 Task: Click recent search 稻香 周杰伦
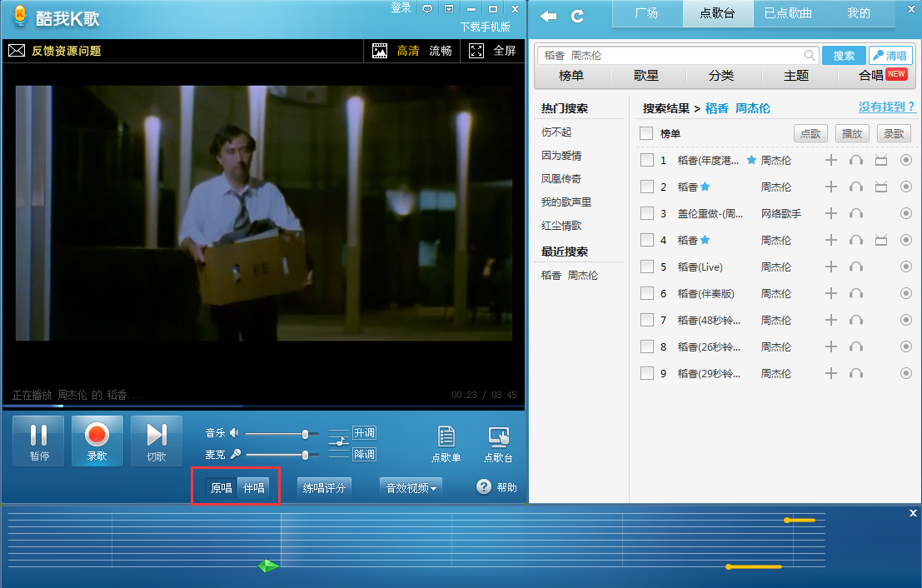[x=569, y=275]
